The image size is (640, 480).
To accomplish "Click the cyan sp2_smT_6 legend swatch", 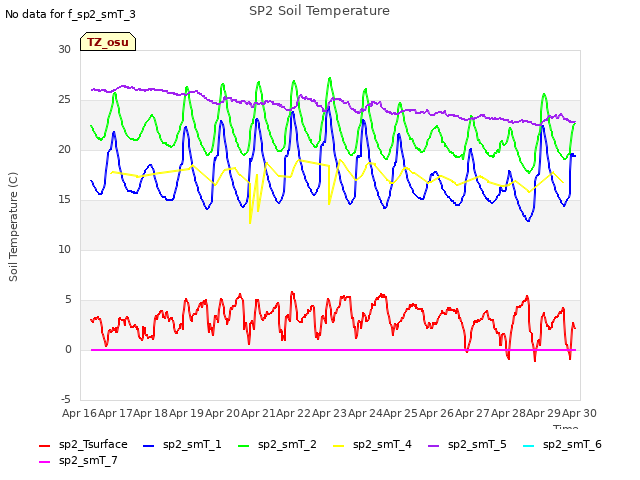I will point(529,446).
